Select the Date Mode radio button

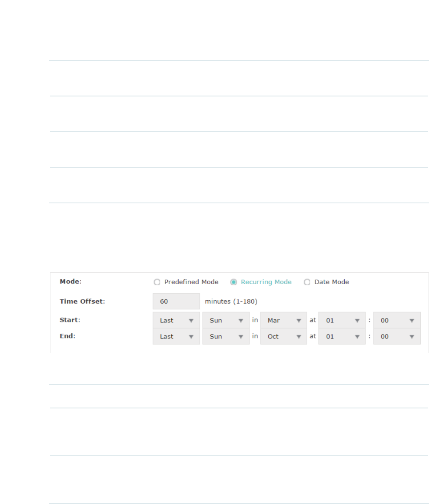click(307, 282)
